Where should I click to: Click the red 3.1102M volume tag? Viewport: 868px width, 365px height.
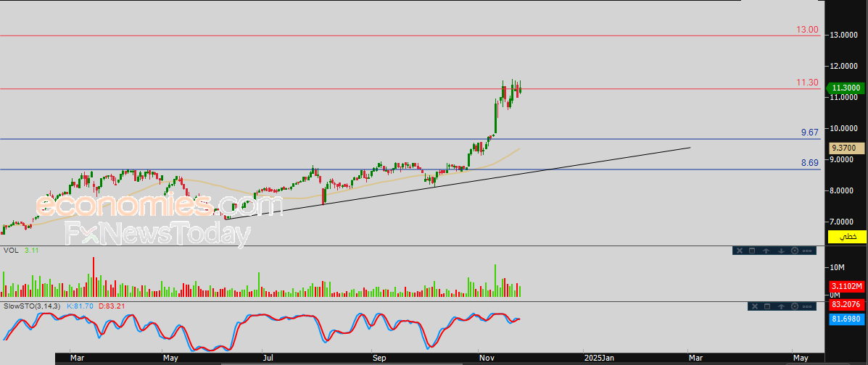[846, 287]
